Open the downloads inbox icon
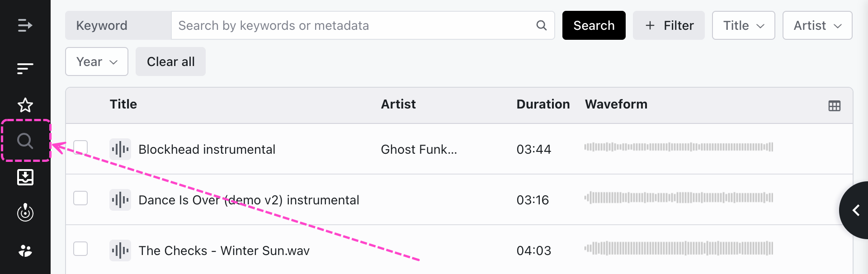The height and width of the screenshot is (274, 868). 25,177
